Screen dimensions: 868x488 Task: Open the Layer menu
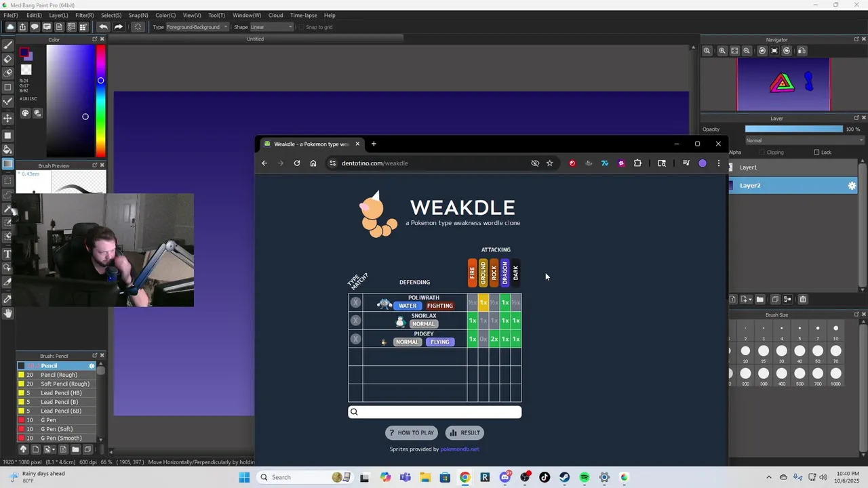[58, 15]
